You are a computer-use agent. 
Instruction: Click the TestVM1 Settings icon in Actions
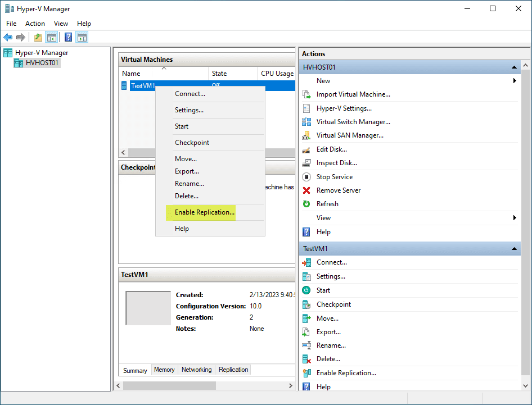(x=306, y=276)
